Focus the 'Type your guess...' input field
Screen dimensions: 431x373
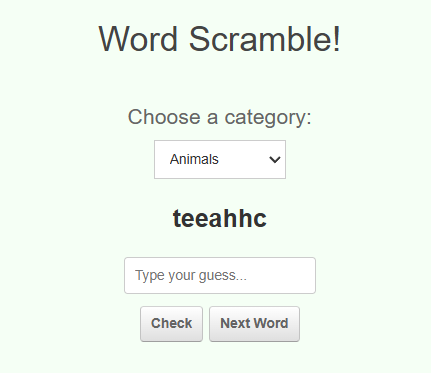click(x=220, y=275)
